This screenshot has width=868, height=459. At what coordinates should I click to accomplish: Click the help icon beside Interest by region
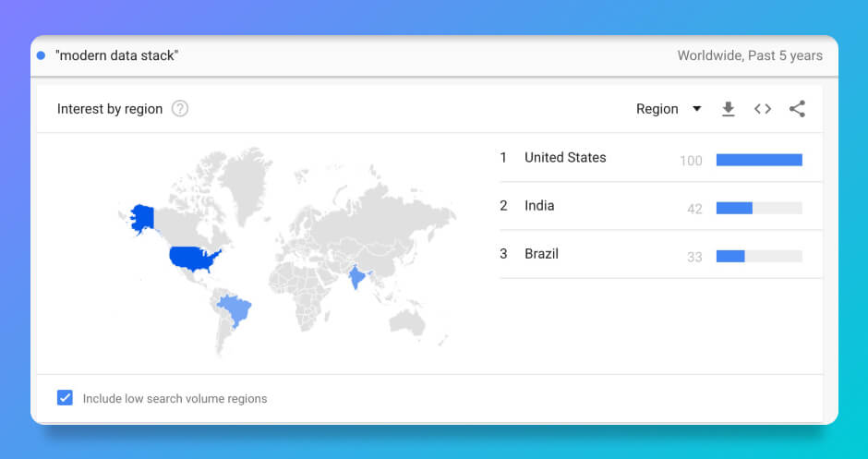180,109
